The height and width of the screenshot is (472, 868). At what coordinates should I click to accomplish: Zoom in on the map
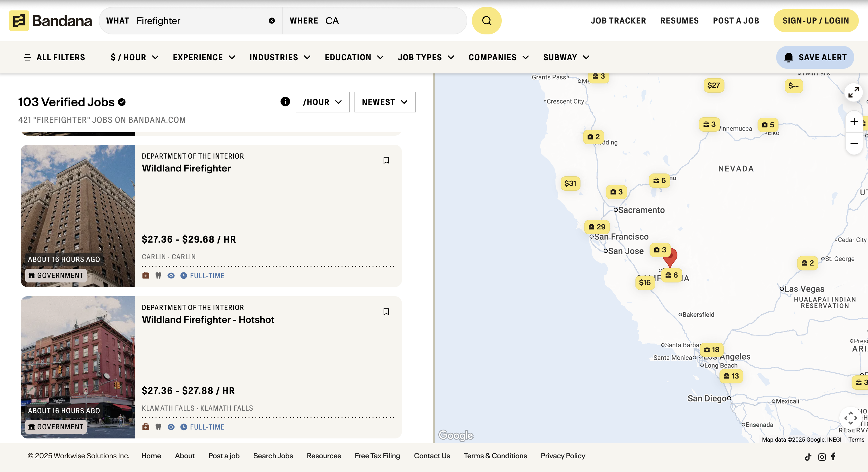854,122
